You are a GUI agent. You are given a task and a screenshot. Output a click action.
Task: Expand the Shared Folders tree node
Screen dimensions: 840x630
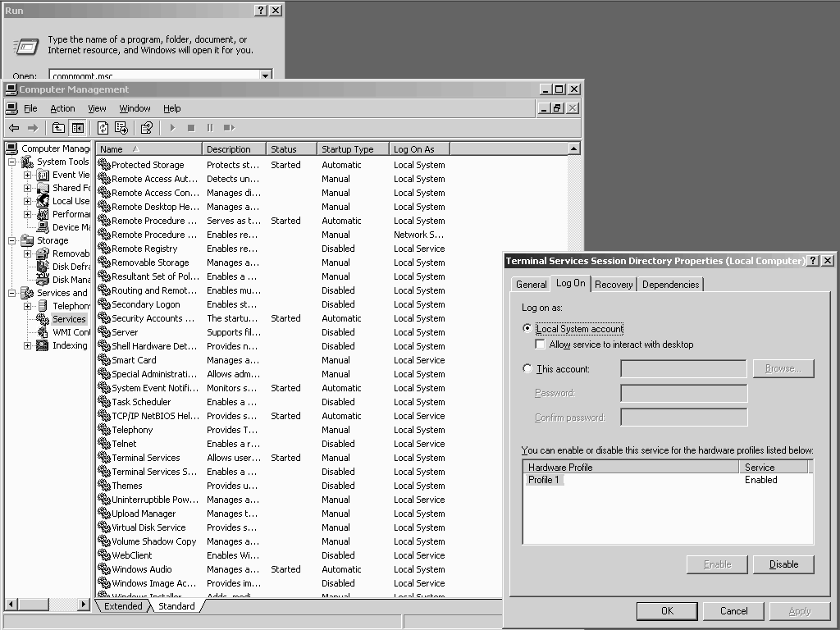point(27,188)
